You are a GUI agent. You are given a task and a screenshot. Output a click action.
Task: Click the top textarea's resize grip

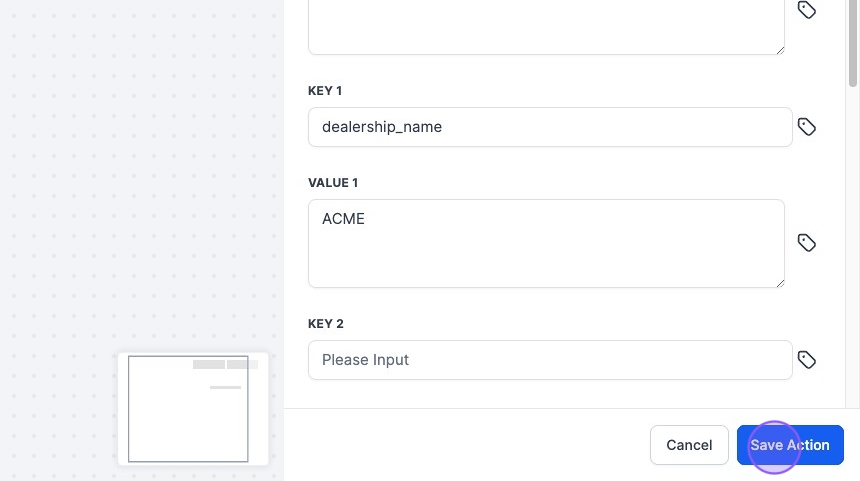point(779,49)
